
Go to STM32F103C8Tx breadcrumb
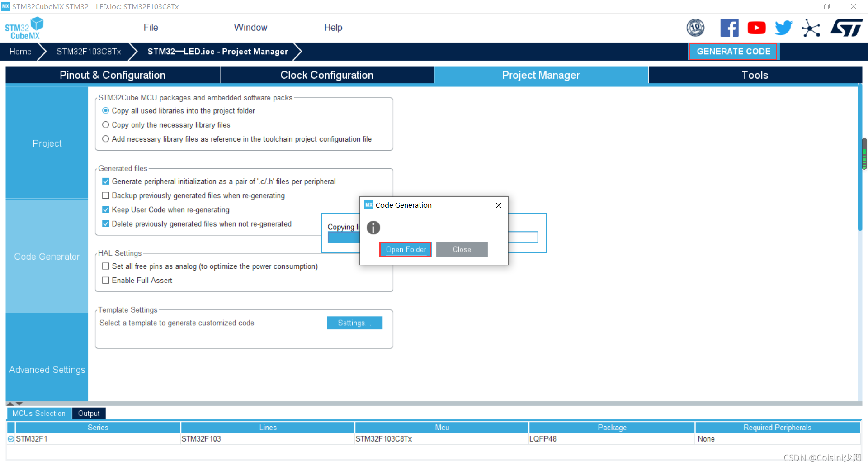click(89, 52)
